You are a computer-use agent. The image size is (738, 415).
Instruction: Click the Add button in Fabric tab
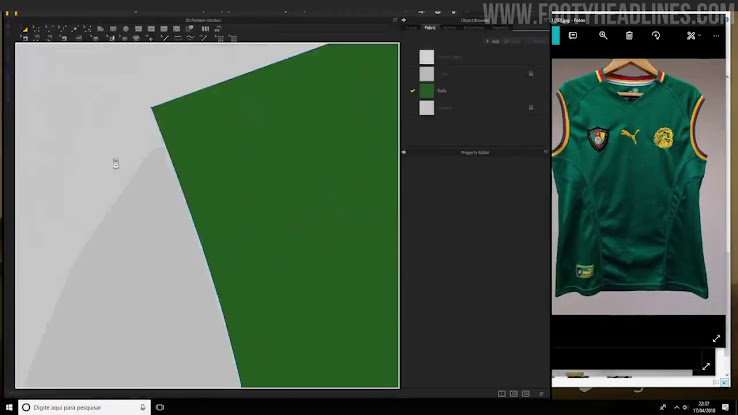[x=492, y=41]
